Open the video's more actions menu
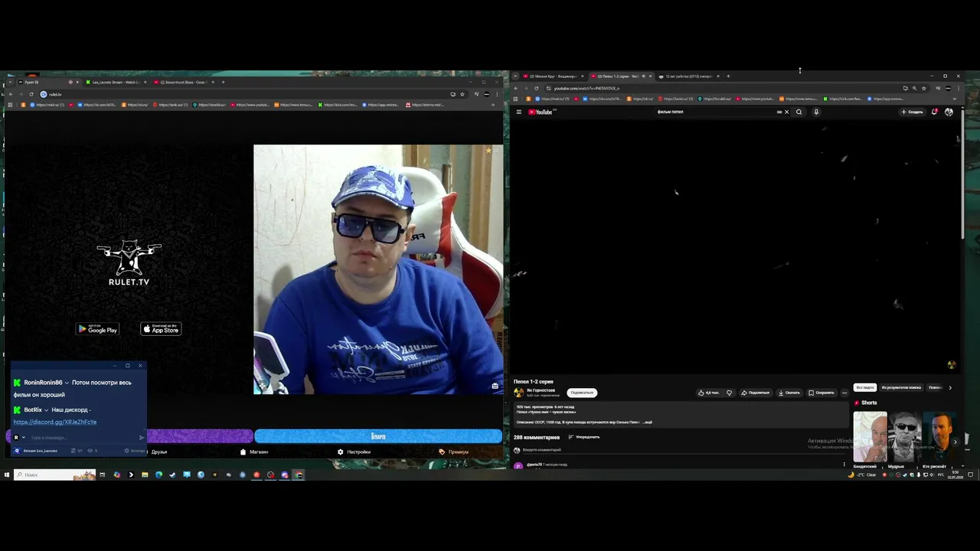 [x=844, y=393]
